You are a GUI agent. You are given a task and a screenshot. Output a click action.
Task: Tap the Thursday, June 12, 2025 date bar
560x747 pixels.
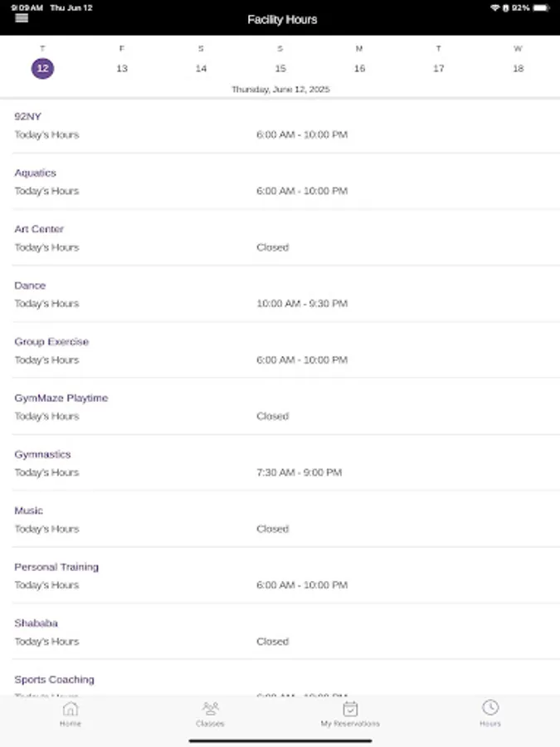coord(280,89)
